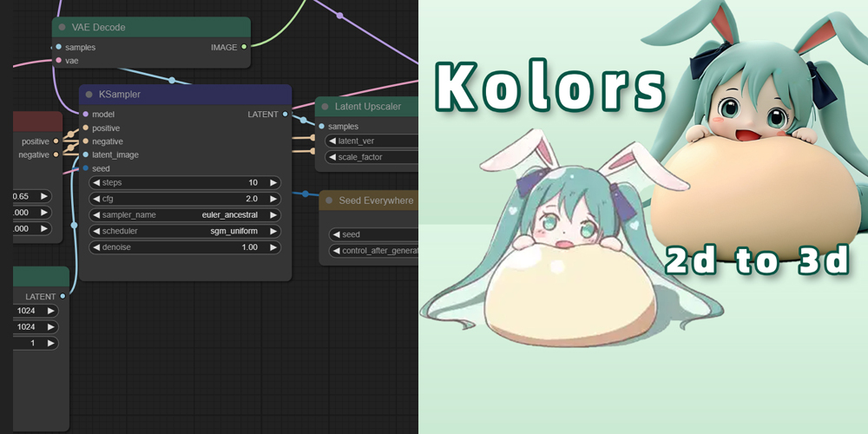Click left arrow of scale_factor widget
Image resolution: width=868 pixels, height=434 pixels.
point(332,157)
